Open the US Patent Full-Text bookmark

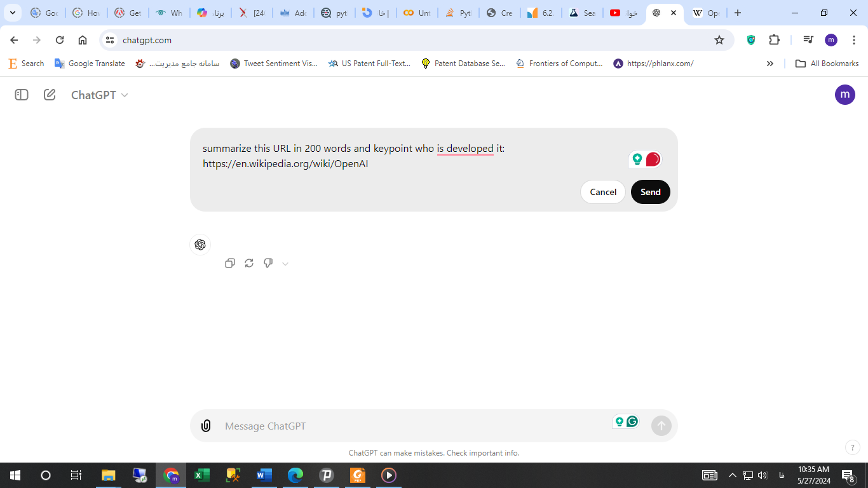coord(369,64)
